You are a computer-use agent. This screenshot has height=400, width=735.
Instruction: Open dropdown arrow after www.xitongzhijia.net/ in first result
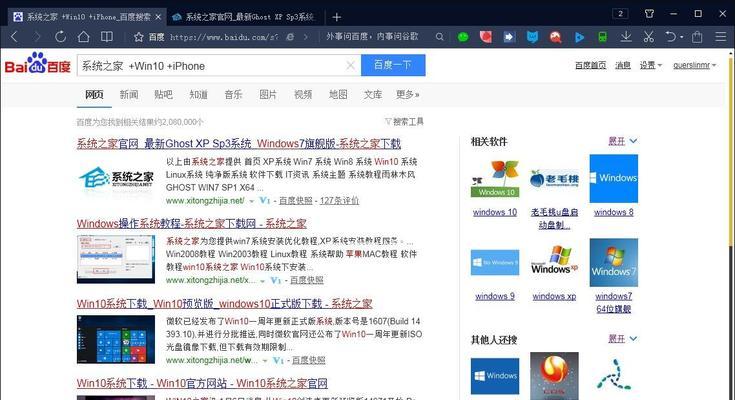point(252,201)
